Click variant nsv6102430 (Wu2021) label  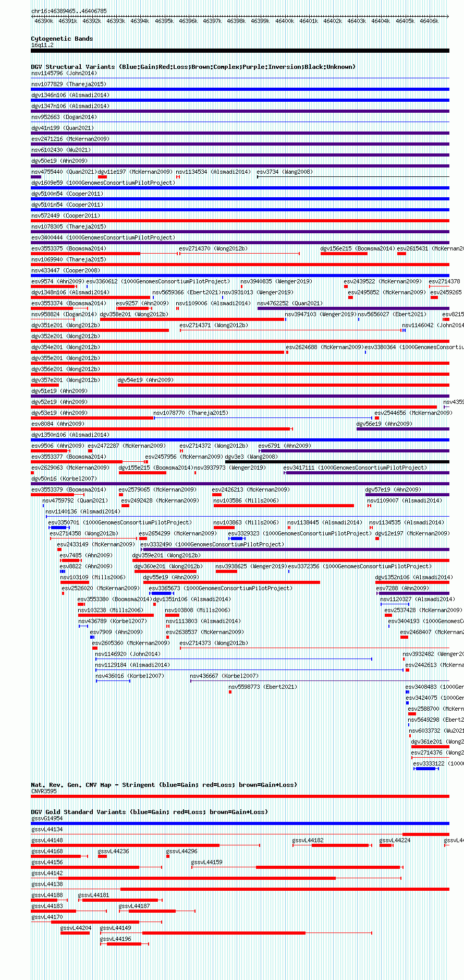[x=61, y=150]
